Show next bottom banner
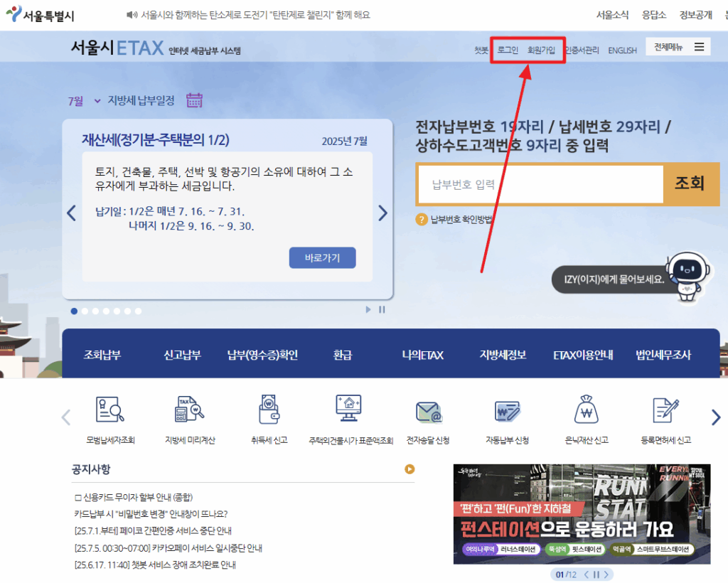 click(x=606, y=574)
